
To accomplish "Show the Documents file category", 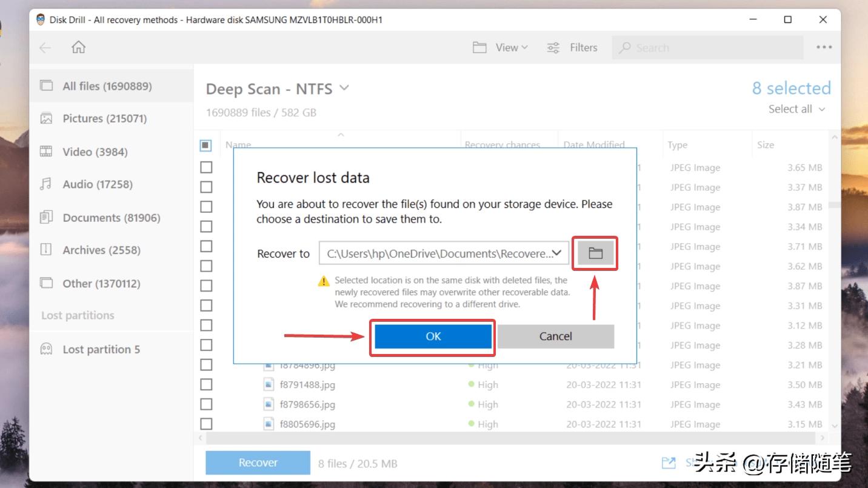I will tap(111, 218).
